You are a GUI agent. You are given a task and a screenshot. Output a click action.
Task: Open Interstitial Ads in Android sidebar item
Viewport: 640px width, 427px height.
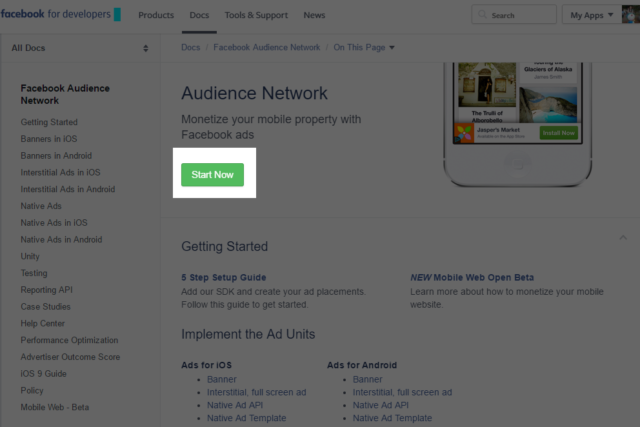68,189
